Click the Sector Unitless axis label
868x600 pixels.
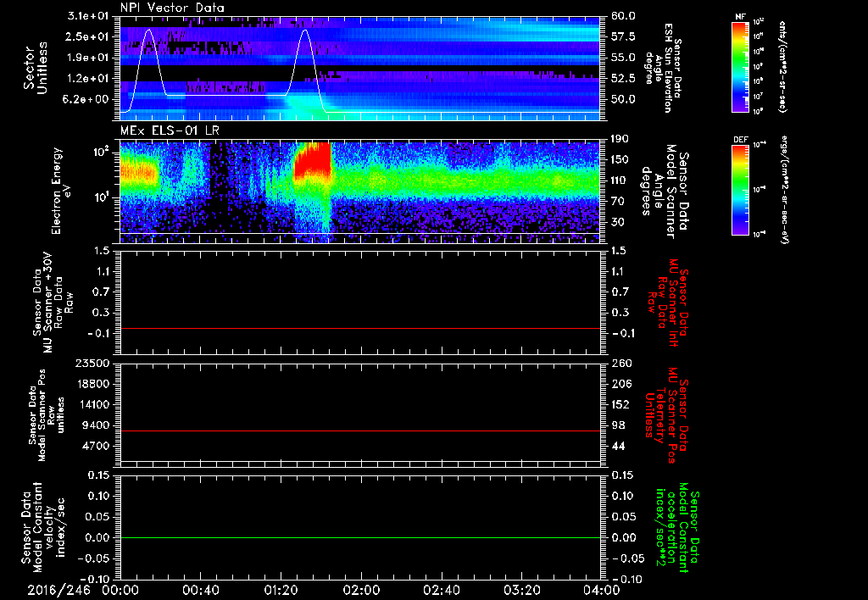tap(36, 68)
